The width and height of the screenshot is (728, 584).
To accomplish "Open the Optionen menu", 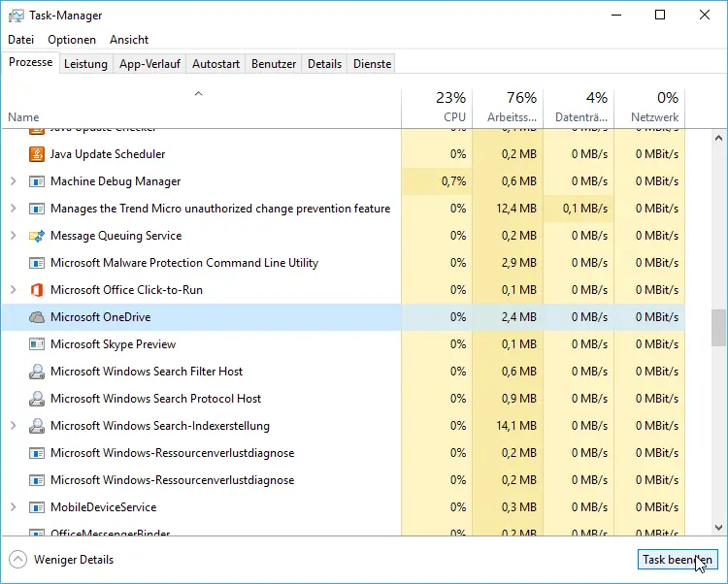I will [72, 40].
